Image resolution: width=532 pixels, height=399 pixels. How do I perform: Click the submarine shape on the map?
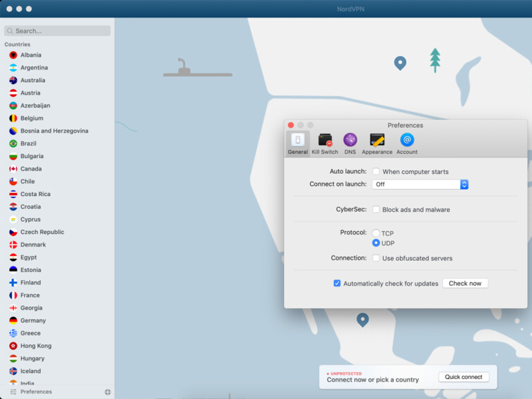click(x=198, y=68)
